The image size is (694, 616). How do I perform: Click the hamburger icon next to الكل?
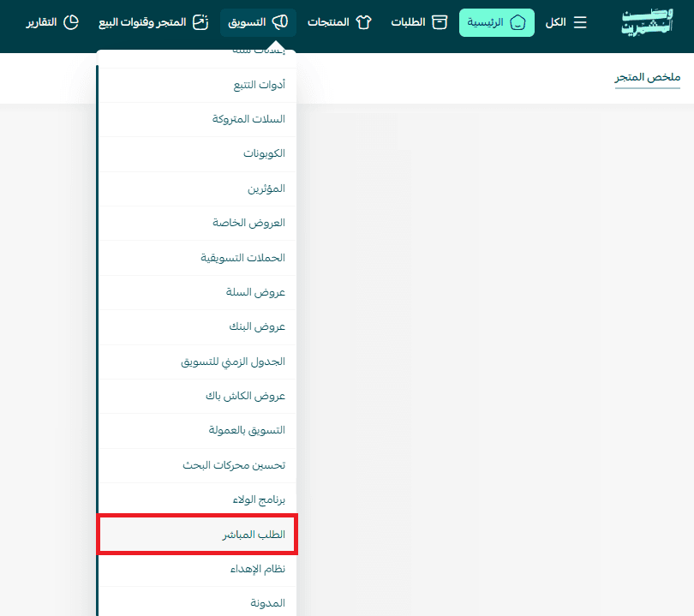[580, 22]
